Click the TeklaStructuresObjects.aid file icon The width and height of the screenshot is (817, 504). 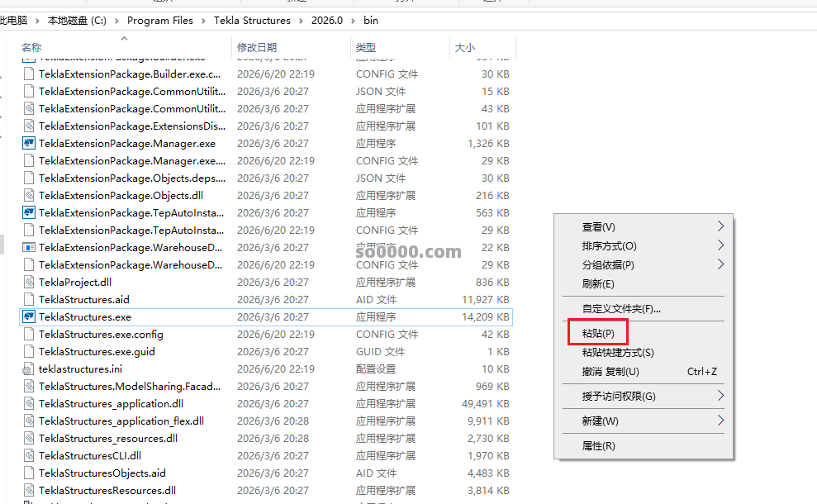point(29,473)
